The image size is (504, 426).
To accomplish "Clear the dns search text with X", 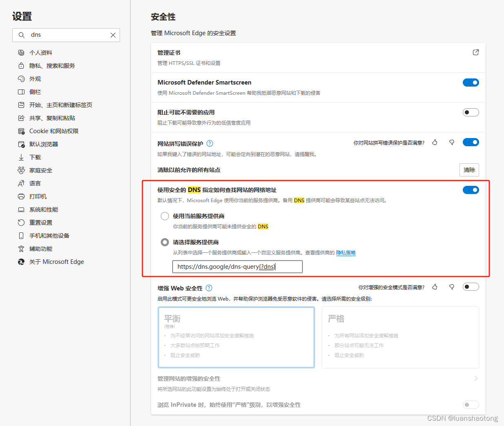I will 113,35.
